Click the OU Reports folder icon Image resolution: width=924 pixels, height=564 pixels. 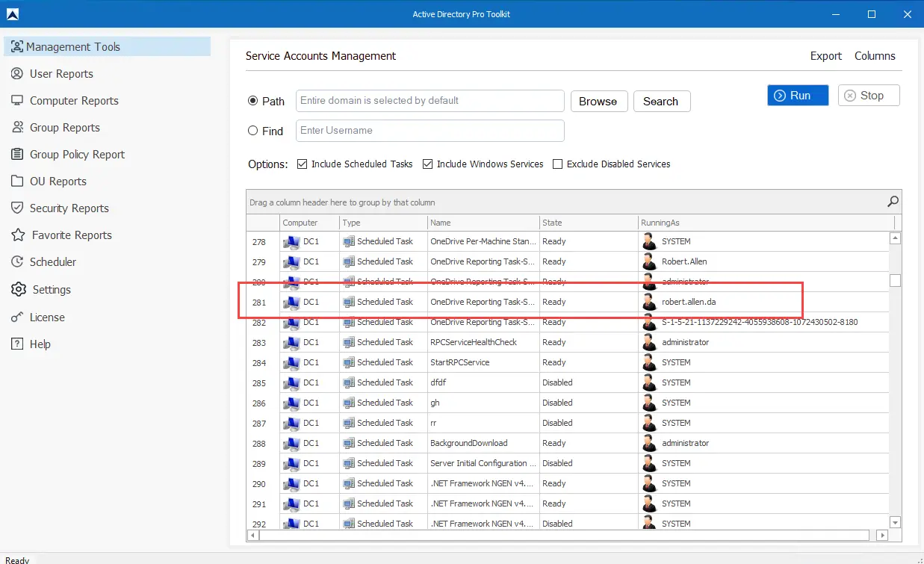(17, 181)
